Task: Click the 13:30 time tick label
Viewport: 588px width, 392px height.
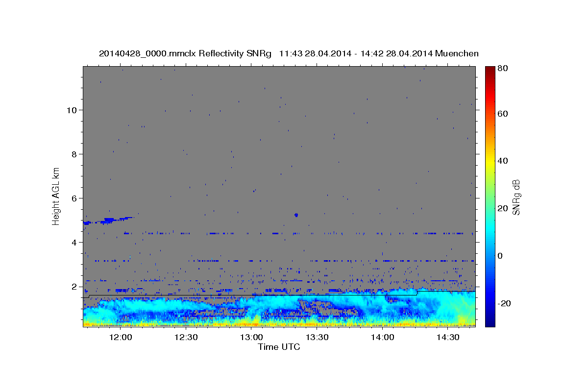Action: coord(317,338)
